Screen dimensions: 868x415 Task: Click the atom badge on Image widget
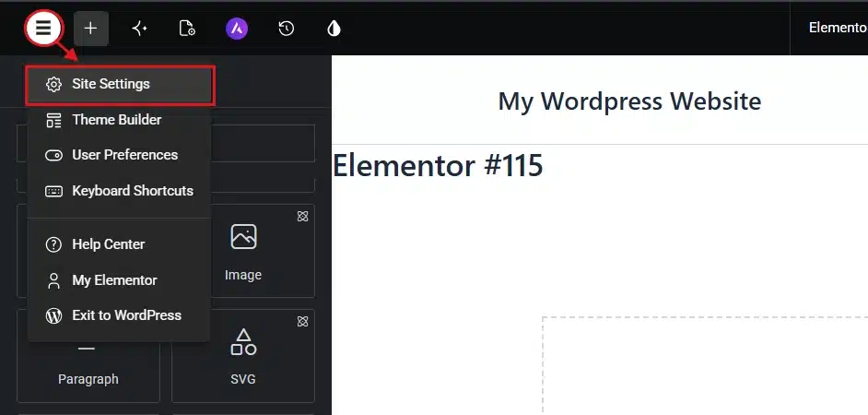coord(302,217)
